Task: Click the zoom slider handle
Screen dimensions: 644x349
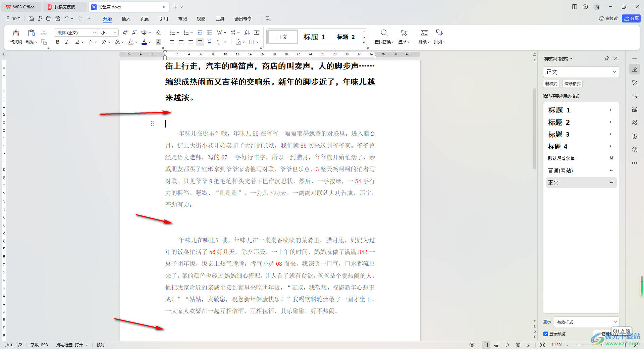Action: (600, 345)
